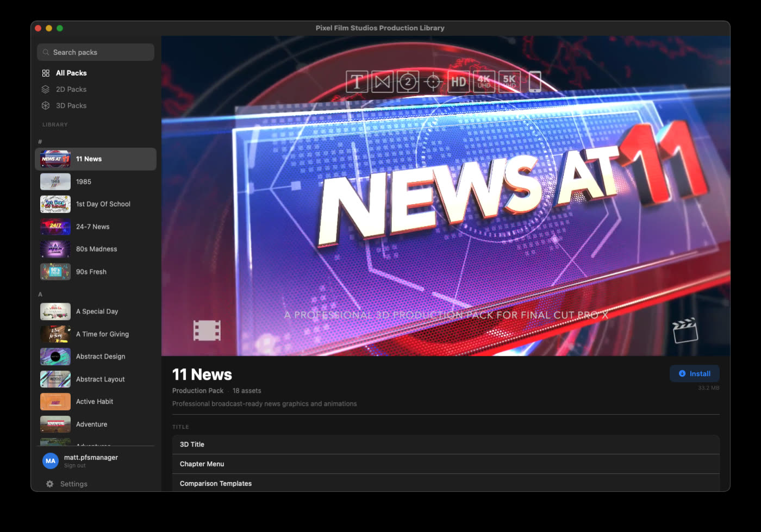The width and height of the screenshot is (761, 532).
Task: Click the mobile phone icon on banner
Action: [x=535, y=82]
